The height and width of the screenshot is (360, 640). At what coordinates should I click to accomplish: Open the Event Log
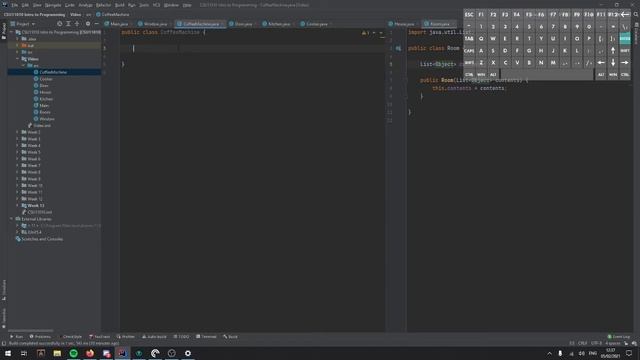click(x=619, y=337)
